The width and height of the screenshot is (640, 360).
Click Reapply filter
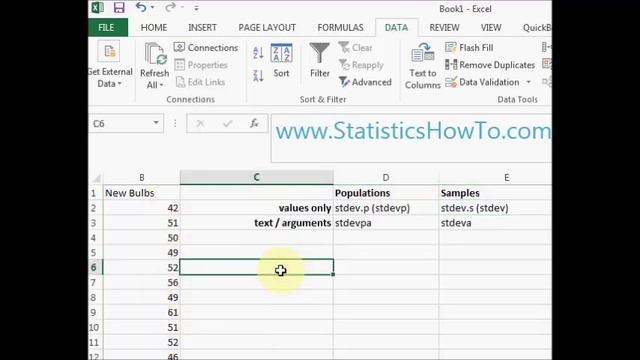coord(361,65)
